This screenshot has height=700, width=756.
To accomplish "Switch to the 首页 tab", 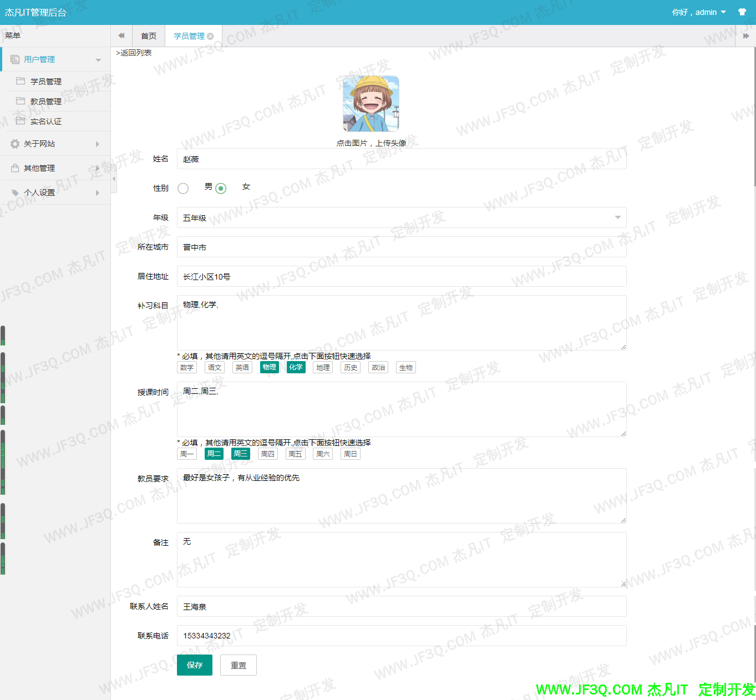I will click(x=148, y=35).
